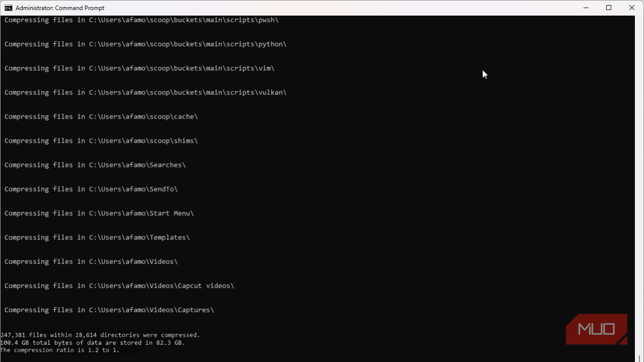The image size is (644, 362).
Task: Click the line ending in scripts\python\
Action: (x=145, y=44)
